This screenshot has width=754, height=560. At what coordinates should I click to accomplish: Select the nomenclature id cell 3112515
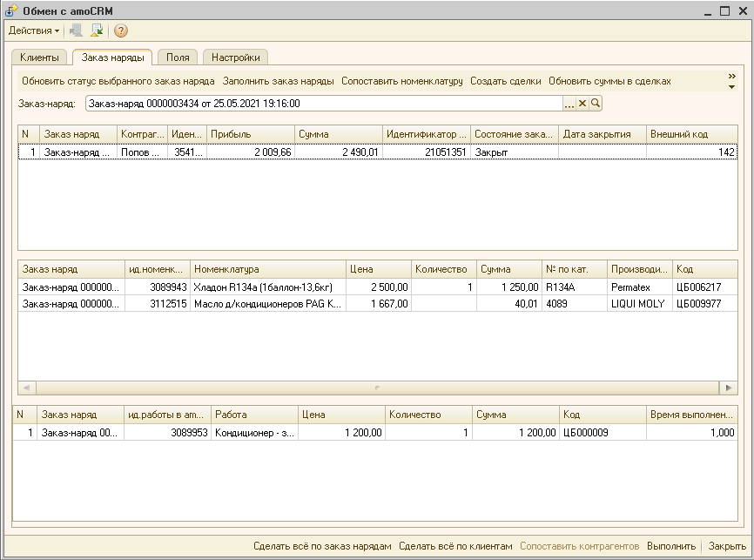[x=158, y=304]
